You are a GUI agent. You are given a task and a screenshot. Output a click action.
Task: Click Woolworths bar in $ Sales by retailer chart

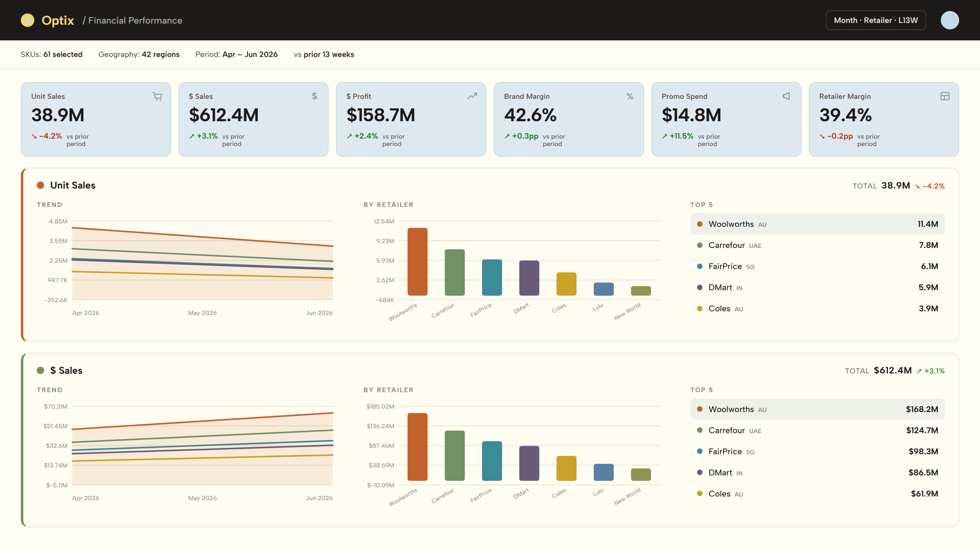(417, 447)
